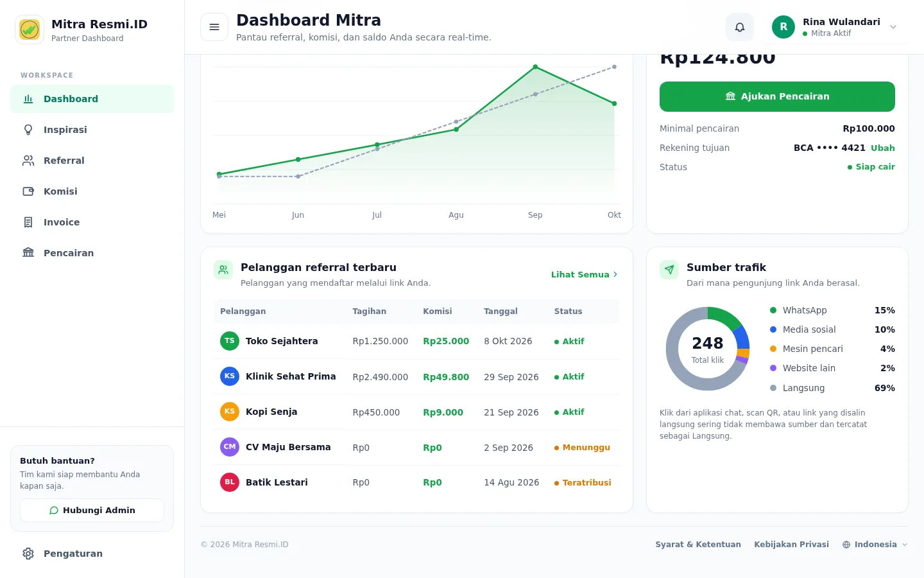Navigate to Komisi in sidebar
Image resolution: width=924 pixels, height=578 pixels.
click(x=92, y=191)
